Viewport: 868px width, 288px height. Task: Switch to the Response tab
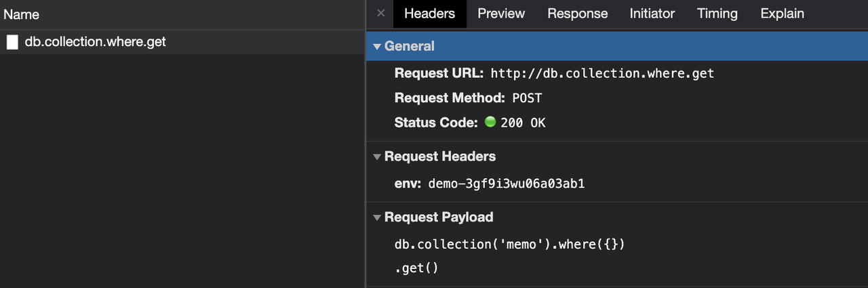[577, 14]
